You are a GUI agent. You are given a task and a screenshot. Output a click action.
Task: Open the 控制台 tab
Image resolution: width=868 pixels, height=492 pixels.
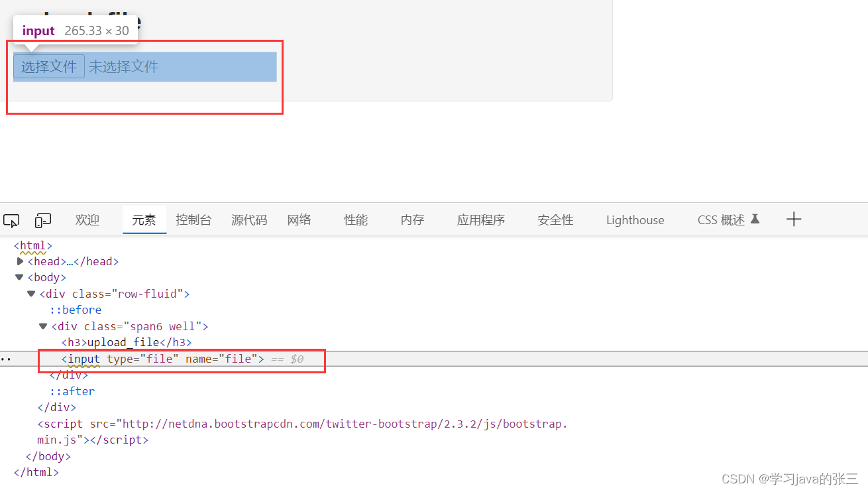point(193,220)
